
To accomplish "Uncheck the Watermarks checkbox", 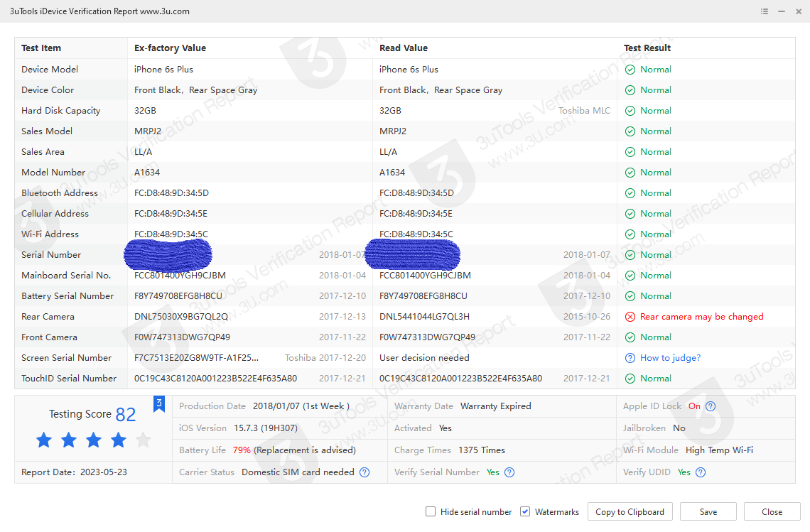I will pos(525,511).
